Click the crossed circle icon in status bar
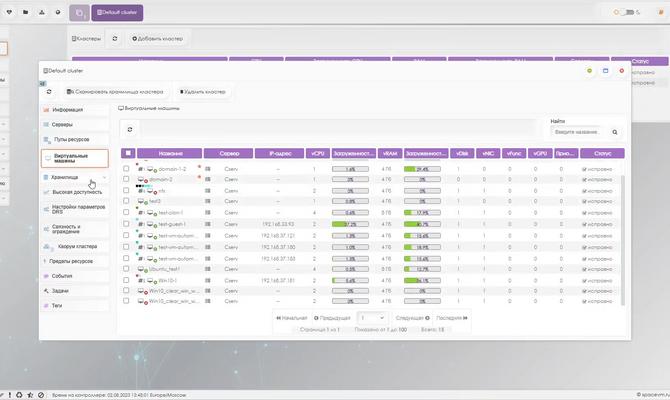 click(41, 395)
